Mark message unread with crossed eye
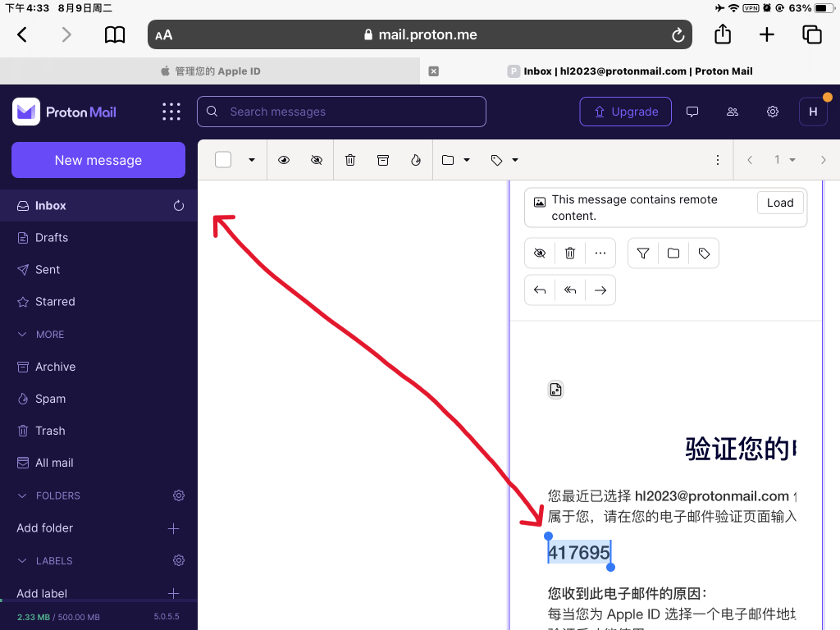Image resolution: width=840 pixels, height=630 pixels. click(x=540, y=253)
